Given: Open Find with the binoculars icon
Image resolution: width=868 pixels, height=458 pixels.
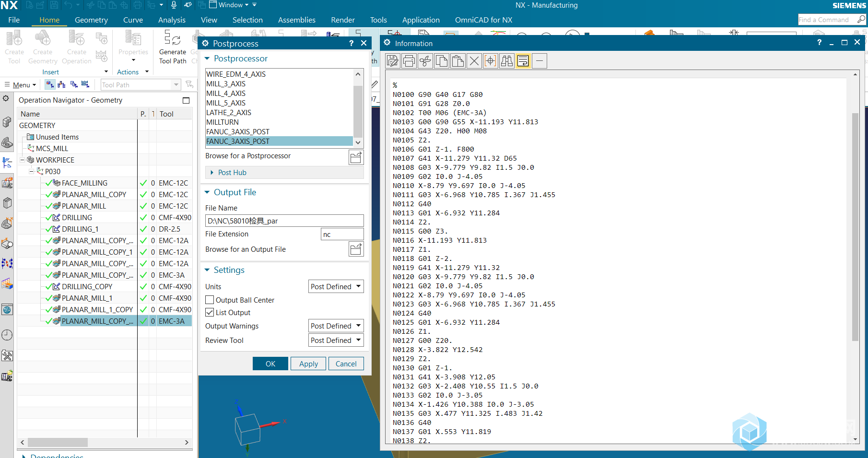Looking at the screenshot, I should coord(507,61).
